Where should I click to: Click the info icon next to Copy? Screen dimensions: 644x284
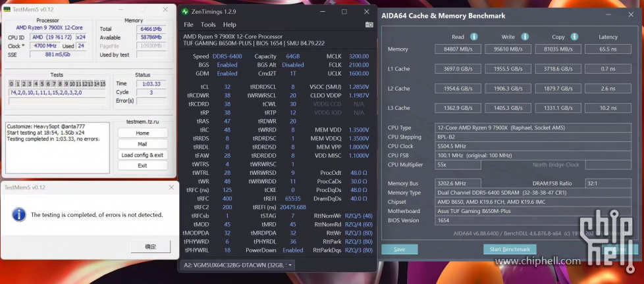tap(575, 37)
